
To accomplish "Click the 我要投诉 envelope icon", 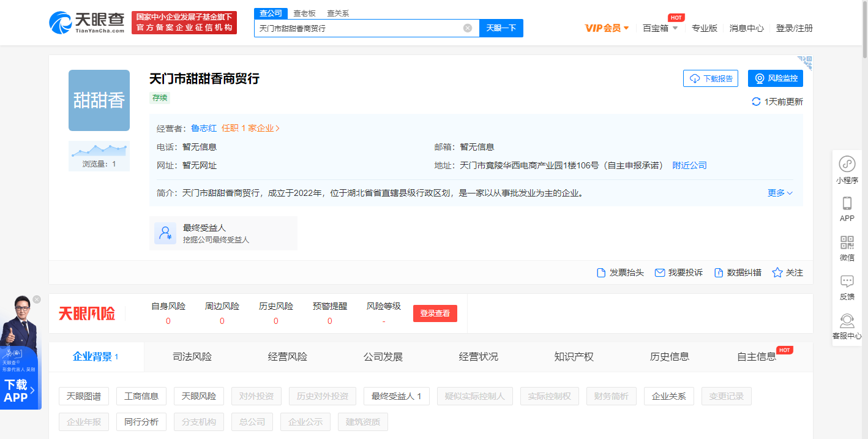I will (660, 272).
